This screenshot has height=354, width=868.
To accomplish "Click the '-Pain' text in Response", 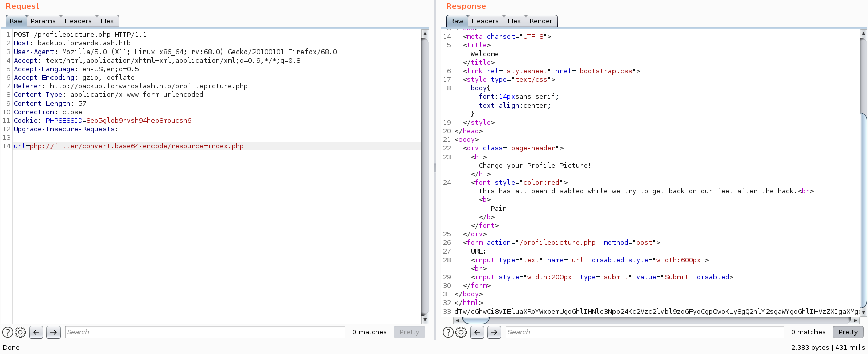I will 497,209.
